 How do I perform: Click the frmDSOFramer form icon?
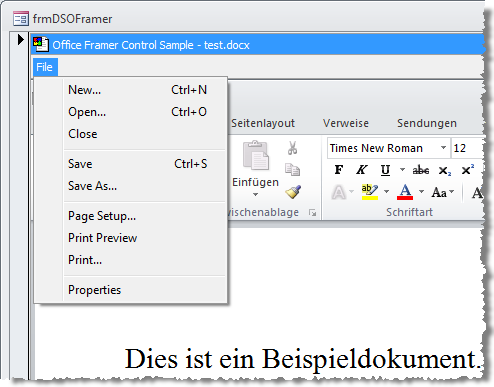click(21, 18)
